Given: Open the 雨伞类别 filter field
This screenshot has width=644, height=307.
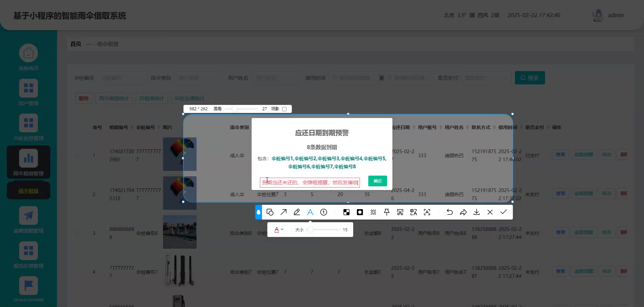Looking at the screenshot, I should [199, 78].
